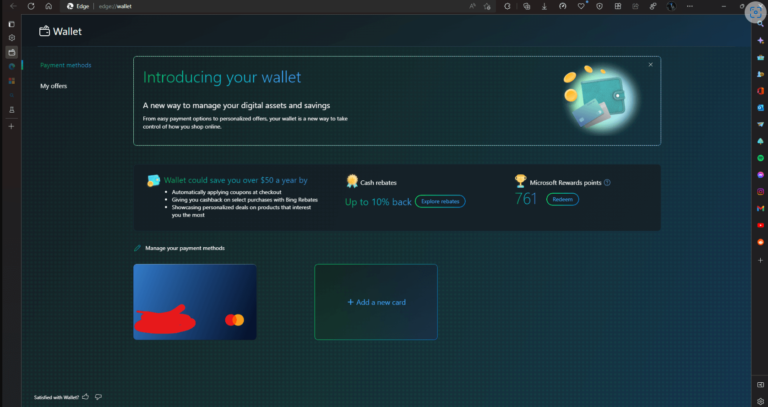Click the Explore rebates button
The height and width of the screenshot is (407, 768).
[440, 202]
